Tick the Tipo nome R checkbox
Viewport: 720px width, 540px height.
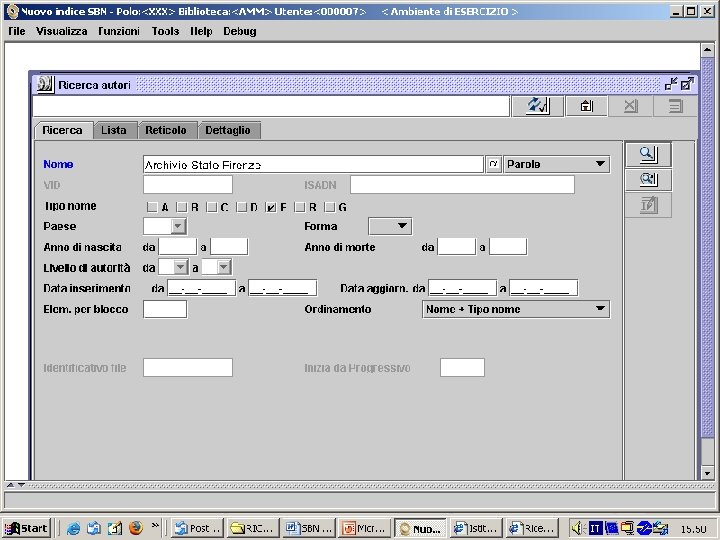(x=300, y=207)
